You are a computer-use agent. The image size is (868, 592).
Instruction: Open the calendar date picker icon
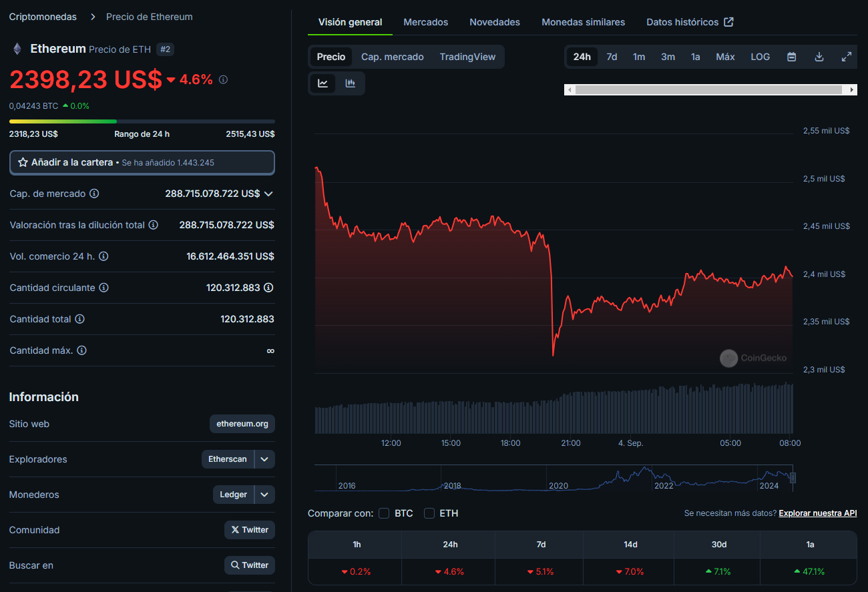click(x=791, y=57)
